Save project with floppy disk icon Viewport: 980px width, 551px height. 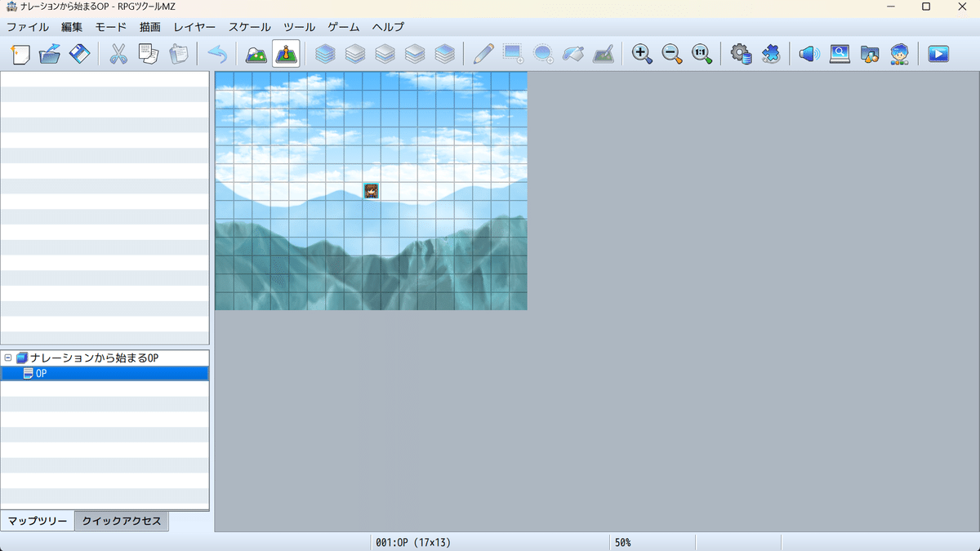click(x=79, y=55)
